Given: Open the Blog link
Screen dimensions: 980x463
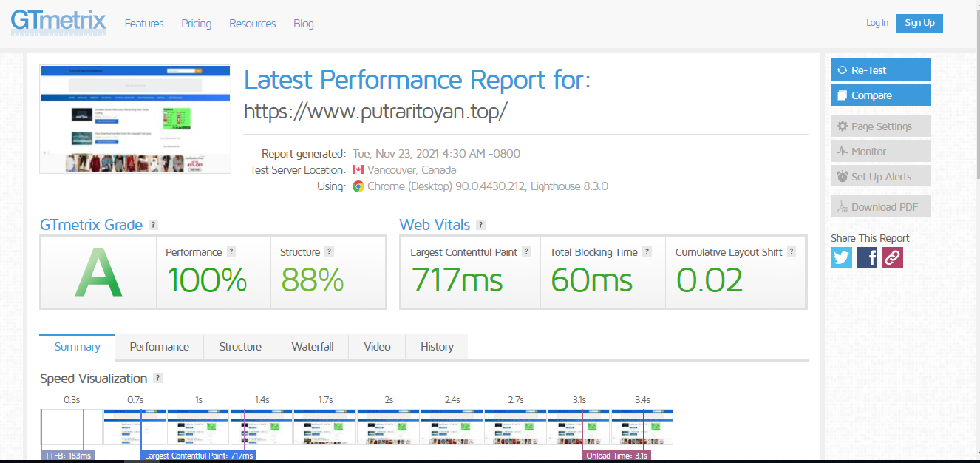Looking at the screenshot, I should (x=304, y=24).
